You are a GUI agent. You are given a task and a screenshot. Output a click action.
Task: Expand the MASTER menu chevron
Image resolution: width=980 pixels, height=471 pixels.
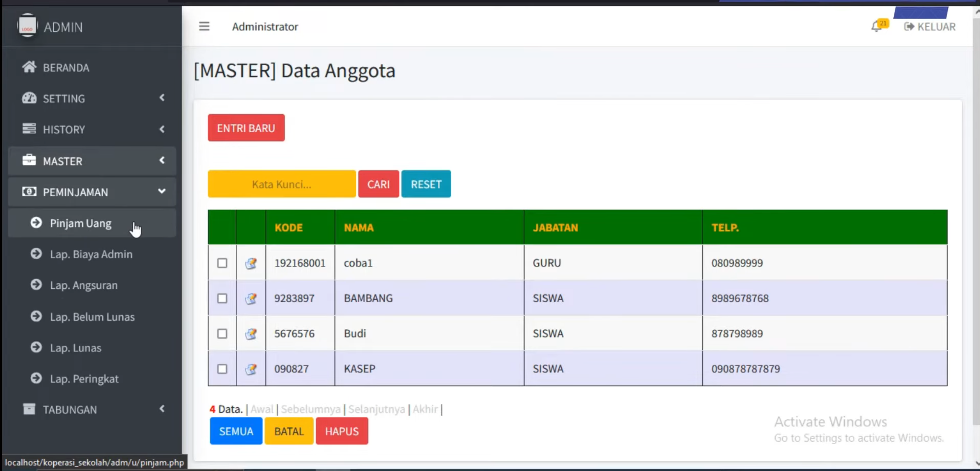162,160
